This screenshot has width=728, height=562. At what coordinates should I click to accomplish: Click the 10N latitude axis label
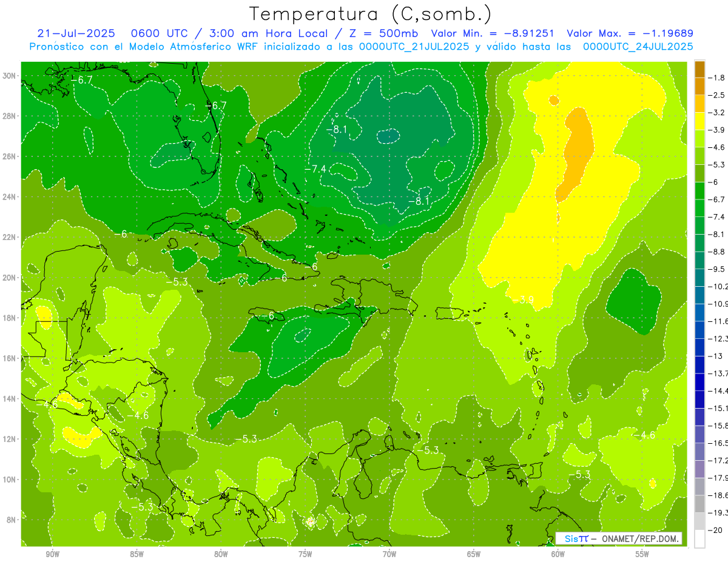tap(10, 479)
